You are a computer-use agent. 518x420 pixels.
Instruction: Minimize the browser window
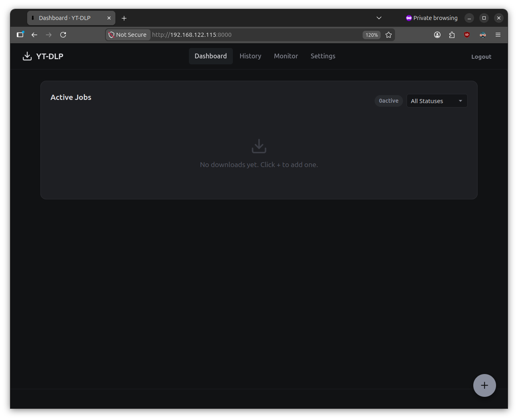click(x=469, y=18)
